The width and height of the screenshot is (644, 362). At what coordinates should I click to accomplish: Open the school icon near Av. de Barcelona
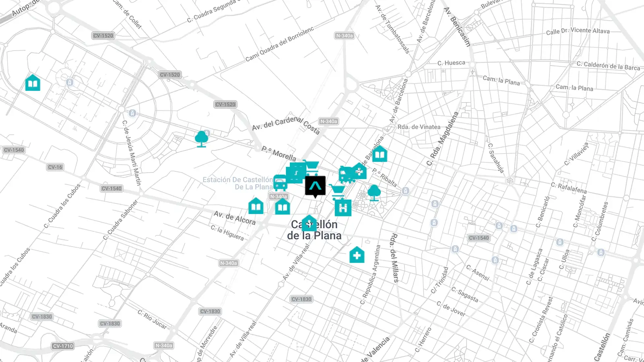click(380, 154)
